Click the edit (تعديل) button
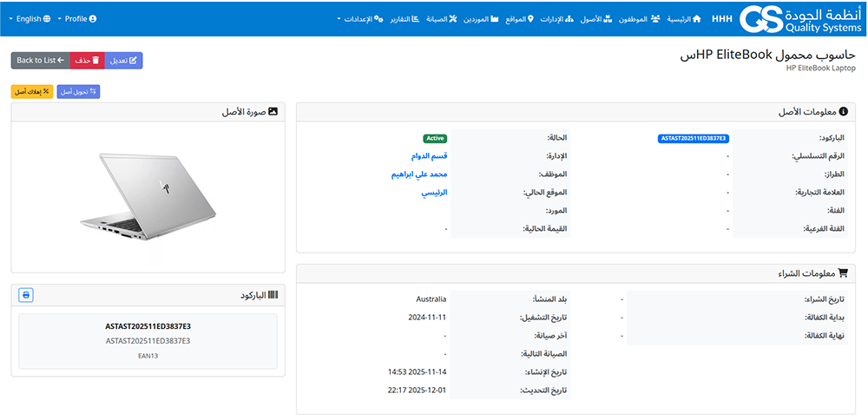Screen dimensions: 868x420 tap(123, 61)
